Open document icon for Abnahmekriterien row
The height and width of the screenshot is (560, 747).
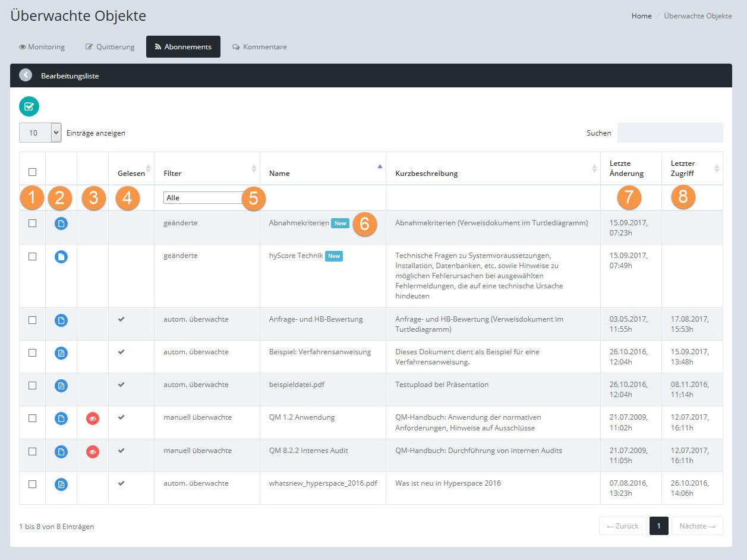pos(61,224)
